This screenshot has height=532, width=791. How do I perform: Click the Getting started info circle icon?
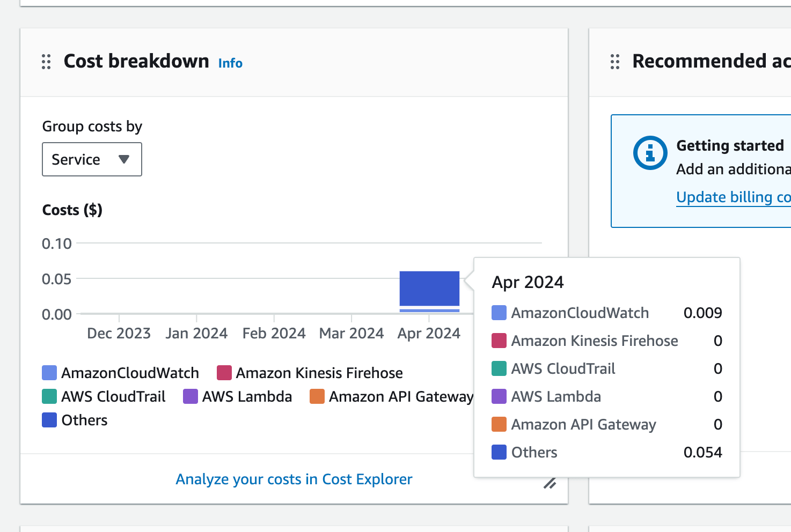[650, 153]
